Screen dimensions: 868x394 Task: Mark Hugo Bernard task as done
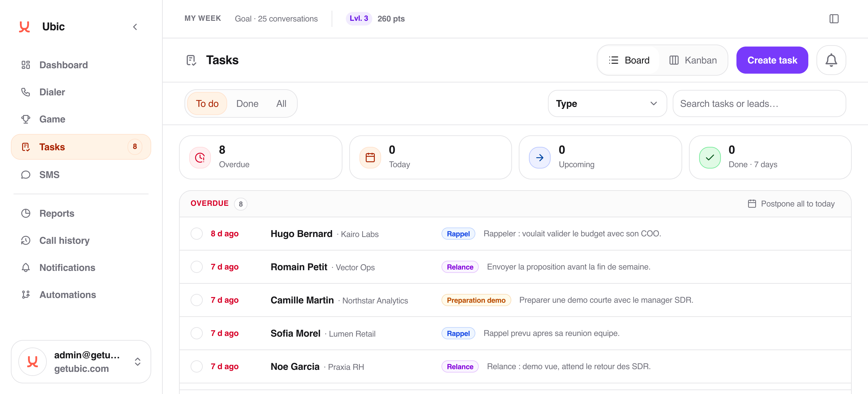point(196,233)
